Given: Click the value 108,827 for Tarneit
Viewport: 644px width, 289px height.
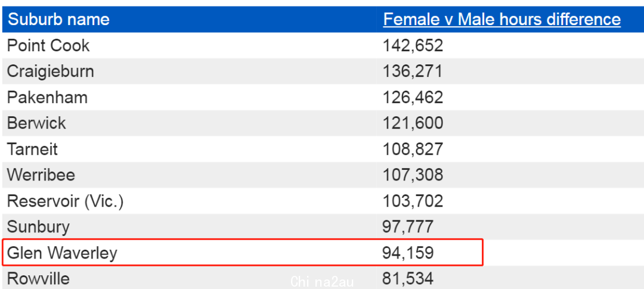Looking at the screenshot, I should click(413, 149).
